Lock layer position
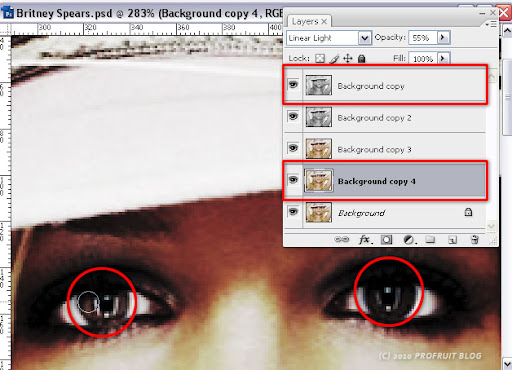Viewport: 512px width, 370px height. [x=348, y=59]
